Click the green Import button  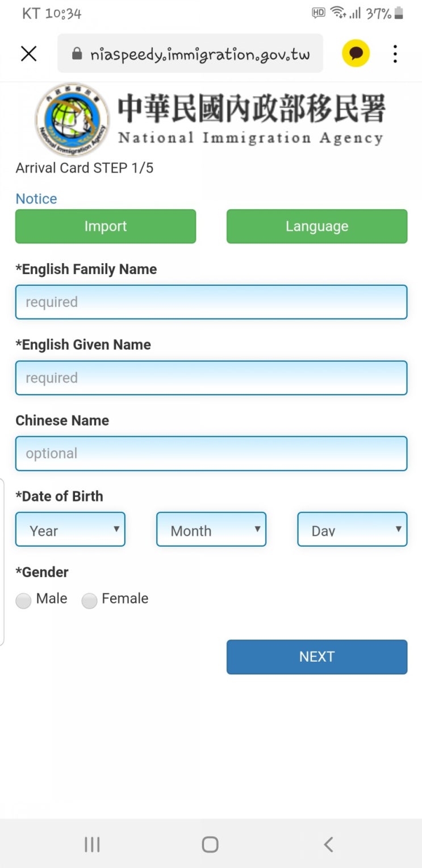(106, 226)
